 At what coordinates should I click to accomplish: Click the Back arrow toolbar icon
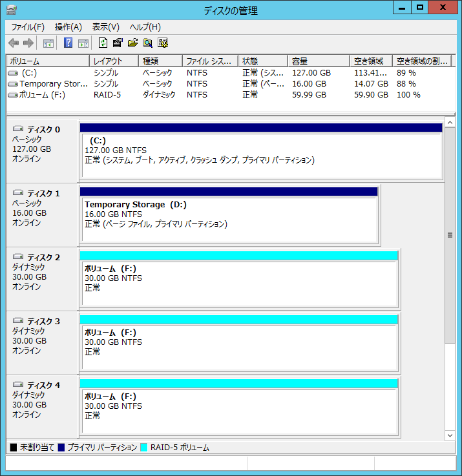coord(14,43)
